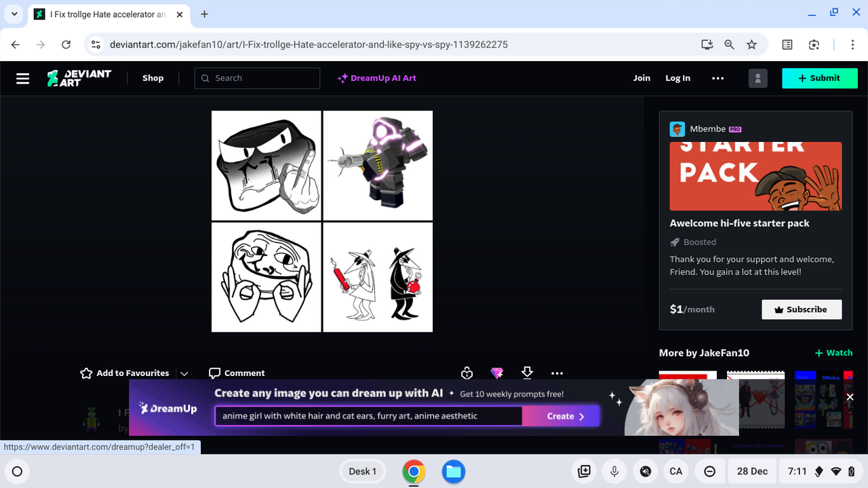Click the Create button in DreamUp banner

point(566,416)
